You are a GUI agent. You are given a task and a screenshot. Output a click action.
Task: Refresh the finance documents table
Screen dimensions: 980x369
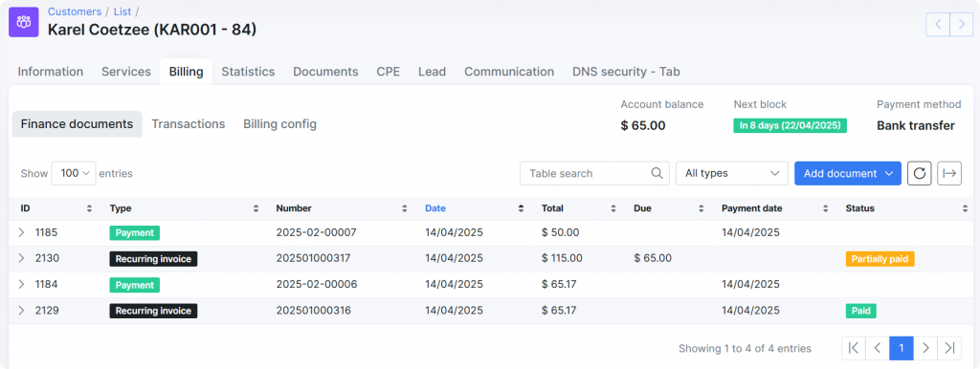pos(920,173)
